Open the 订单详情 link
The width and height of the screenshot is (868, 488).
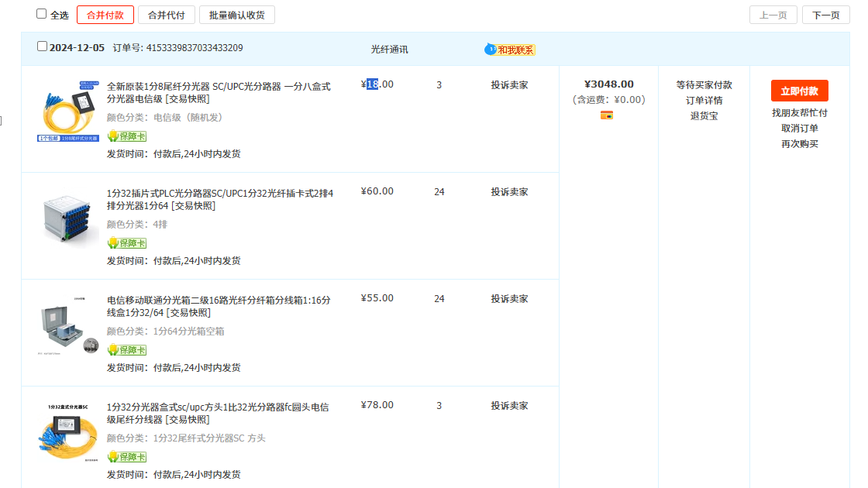click(704, 100)
